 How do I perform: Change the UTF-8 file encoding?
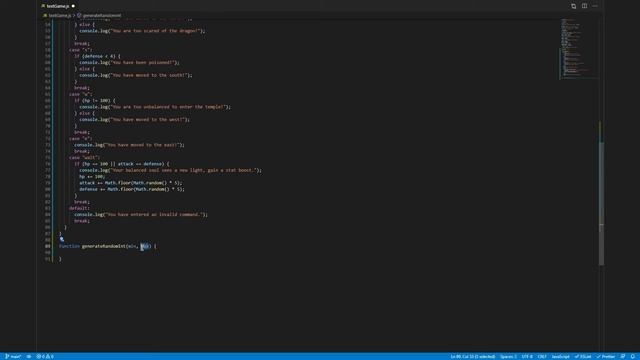coord(527,356)
